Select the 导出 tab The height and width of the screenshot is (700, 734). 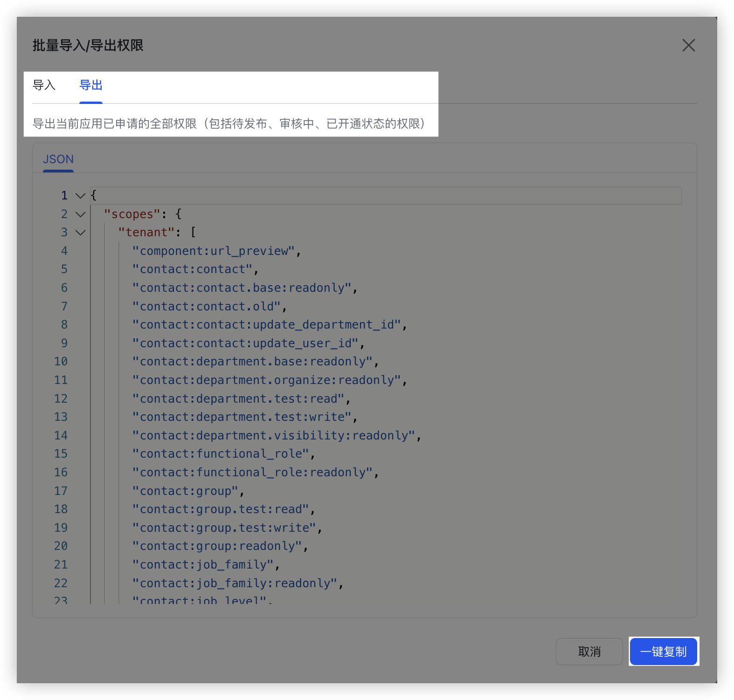(91, 85)
